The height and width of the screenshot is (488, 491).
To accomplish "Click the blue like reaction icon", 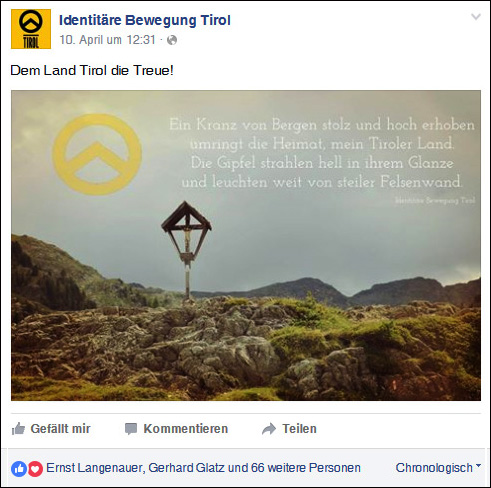I will click(19, 469).
